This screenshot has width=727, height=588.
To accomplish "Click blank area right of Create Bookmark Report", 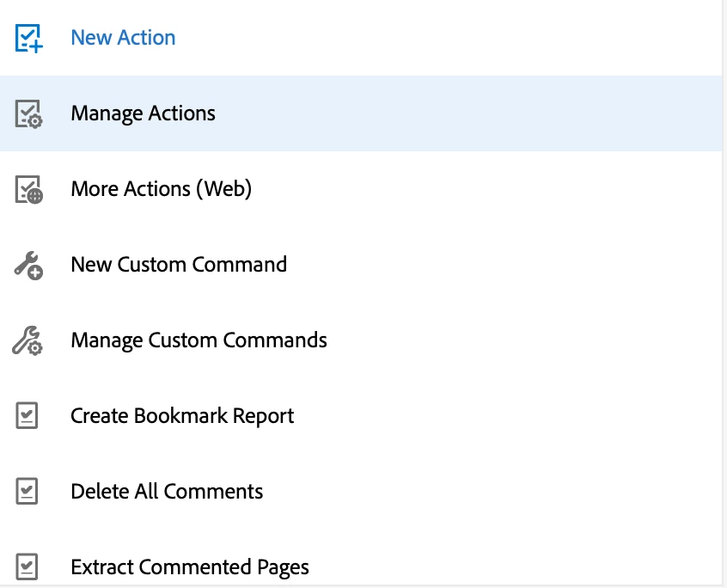I will click(507, 416).
